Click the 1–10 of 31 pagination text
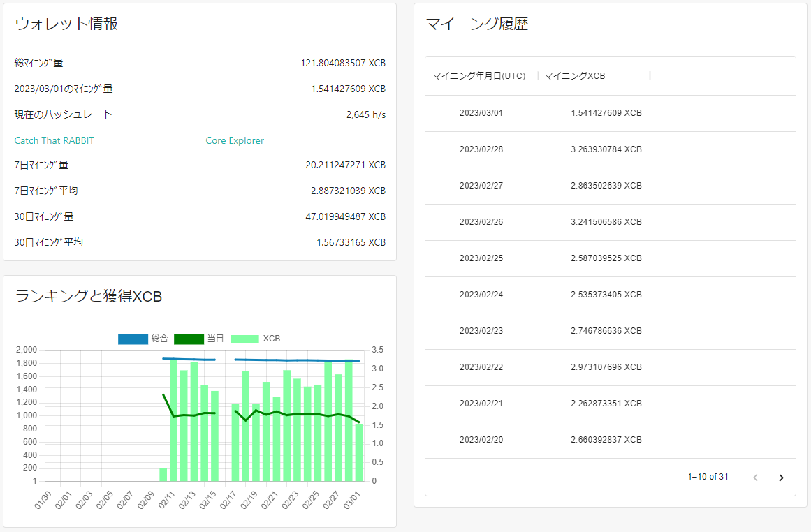 [708, 477]
